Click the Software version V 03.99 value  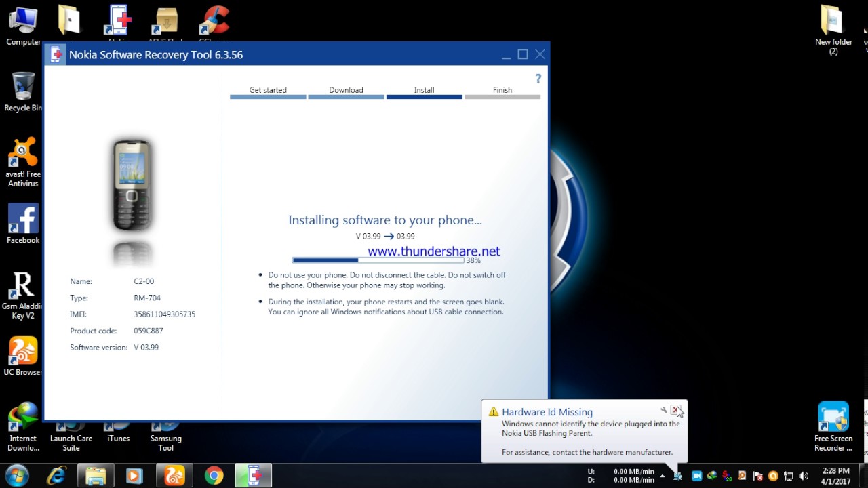click(x=146, y=347)
